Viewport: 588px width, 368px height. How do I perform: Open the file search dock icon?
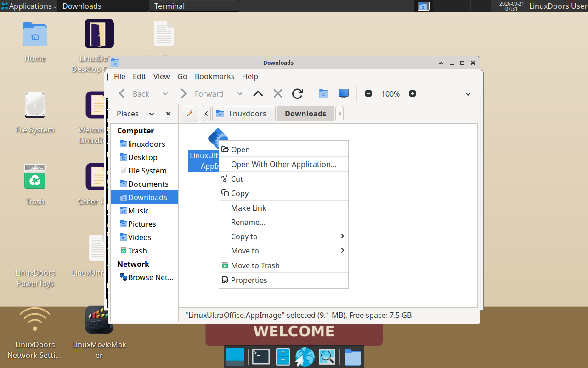point(327,357)
